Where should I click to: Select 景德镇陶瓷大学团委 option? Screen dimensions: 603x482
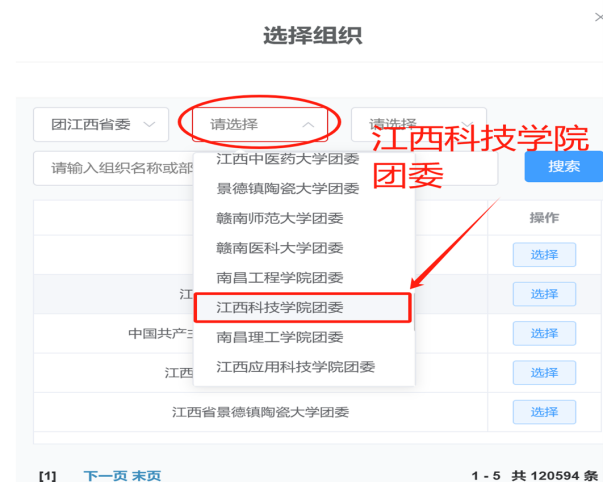304,188
